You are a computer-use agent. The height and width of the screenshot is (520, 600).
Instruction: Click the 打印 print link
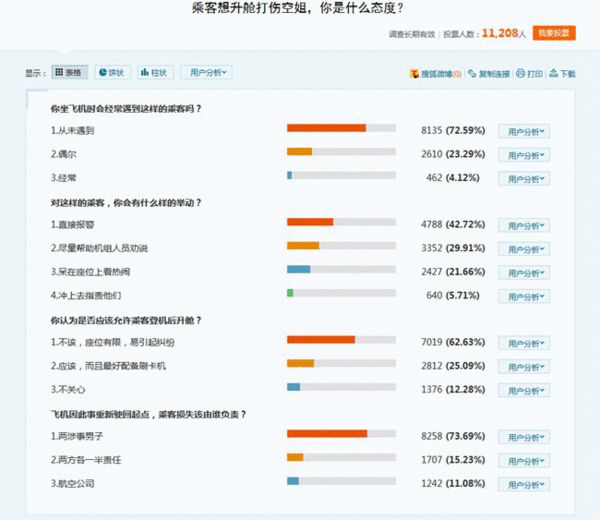pos(535,74)
